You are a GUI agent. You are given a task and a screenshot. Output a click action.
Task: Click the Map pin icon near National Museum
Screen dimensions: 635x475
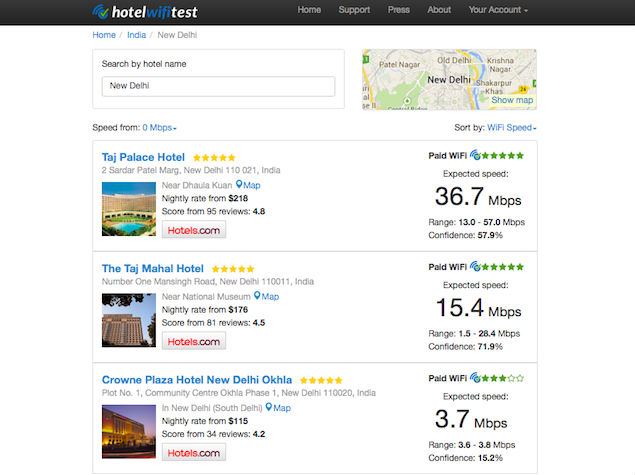point(257,296)
